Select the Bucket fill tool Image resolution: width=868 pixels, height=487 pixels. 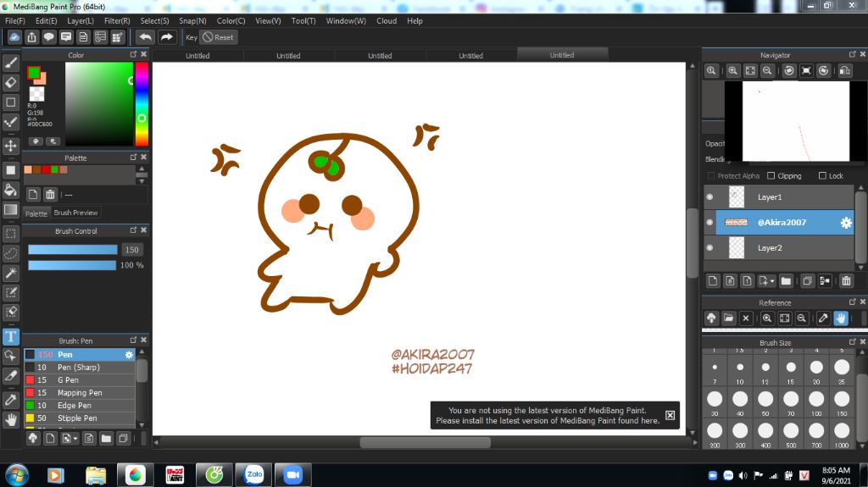point(10,190)
